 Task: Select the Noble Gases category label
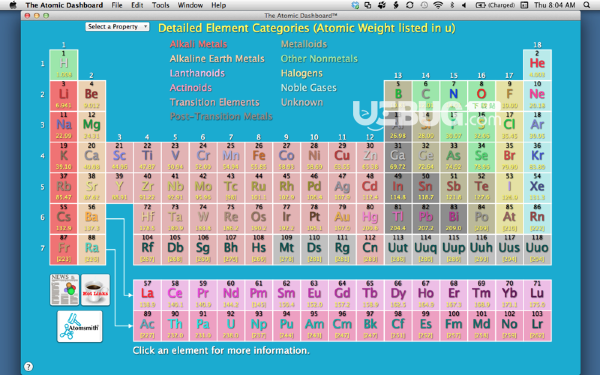coord(308,88)
